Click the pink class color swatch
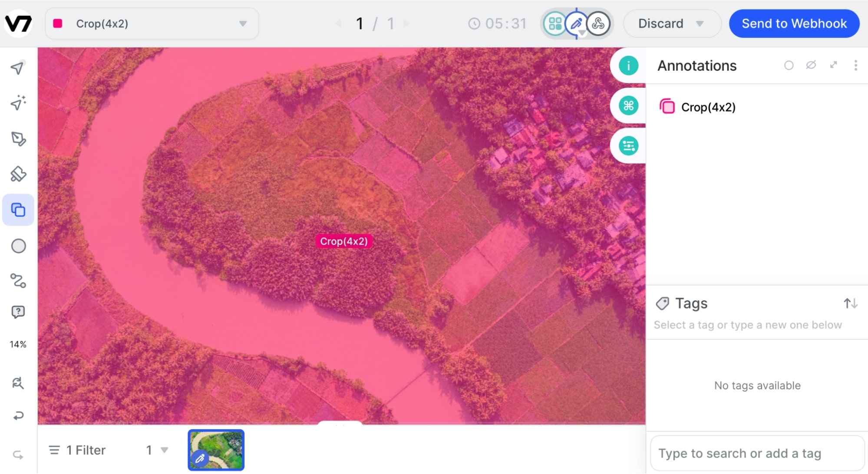This screenshot has height=474, width=868. click(58, 23)
